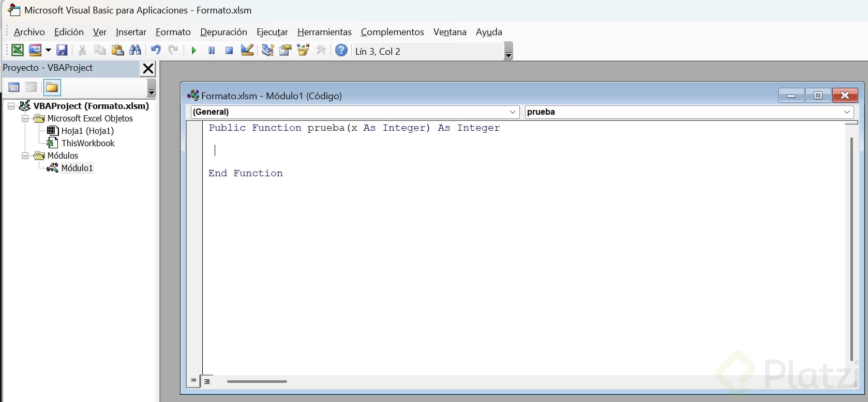The width and height of the screenshot is (868, 402).
Task: Close the Módulo1 code window
Action: click(x=845, y=96)
